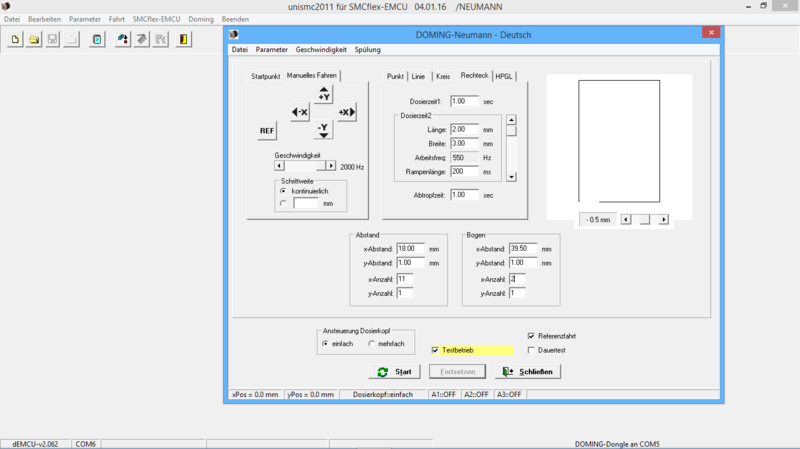Enable the Dauertest checkbox
This screenshot has height=449, width=800.
pyautogui.click(x=531, y=350)
